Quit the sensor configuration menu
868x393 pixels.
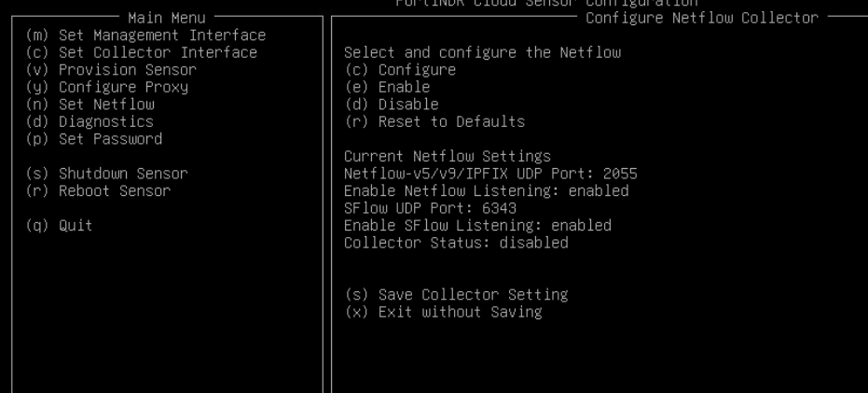[x=55, y=225]
